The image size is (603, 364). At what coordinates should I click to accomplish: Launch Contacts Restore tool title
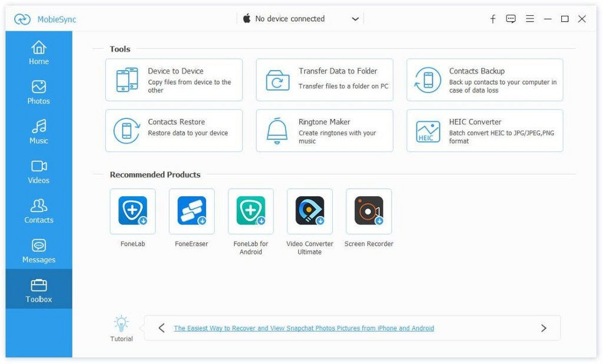click(x=177, y=122)
